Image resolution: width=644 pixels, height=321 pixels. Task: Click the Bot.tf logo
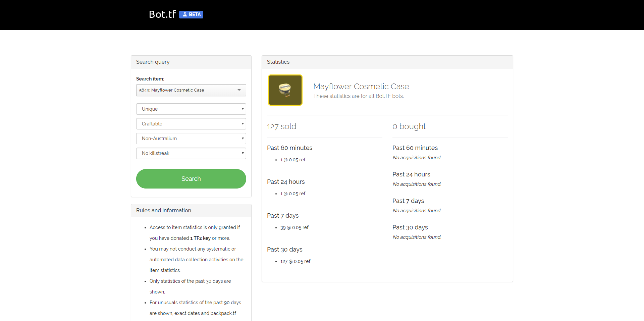162,14
